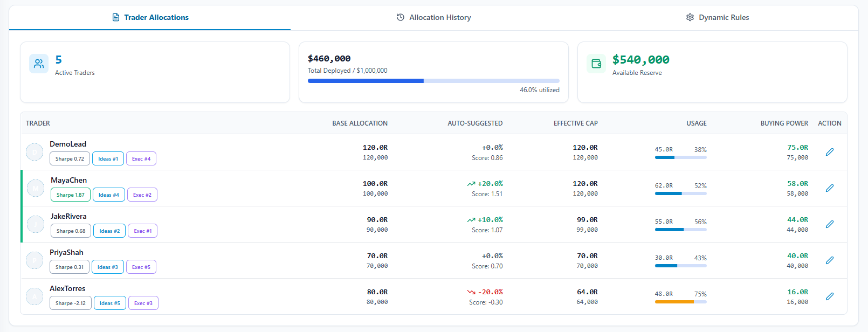Image resolution: width=868 pixels, height=332 pixels.
Task: Click PriyaShah's avatar circle
Action: (35, 260)
